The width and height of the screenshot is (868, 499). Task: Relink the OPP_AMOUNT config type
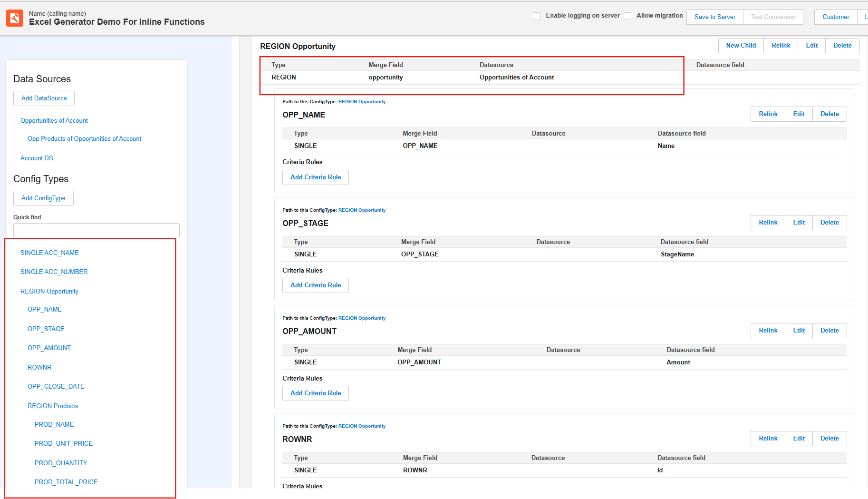point(768,331)
